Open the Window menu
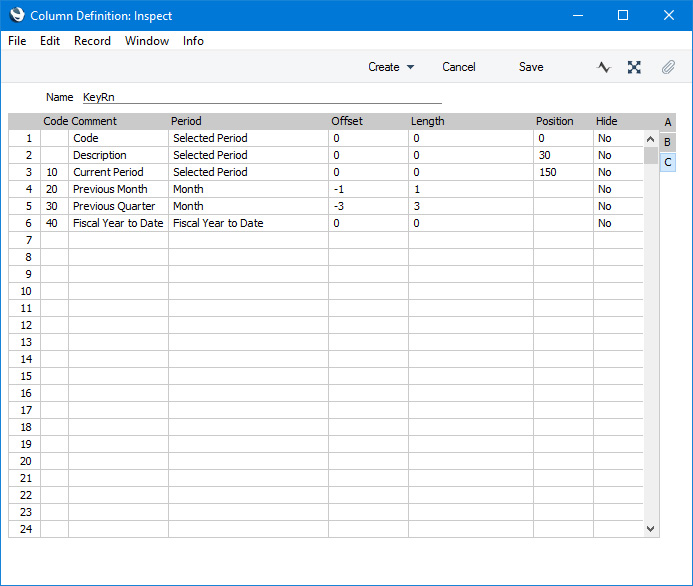The width and height of the screenshot is (693, 586). pyautogui.click(x=147, y=41)
